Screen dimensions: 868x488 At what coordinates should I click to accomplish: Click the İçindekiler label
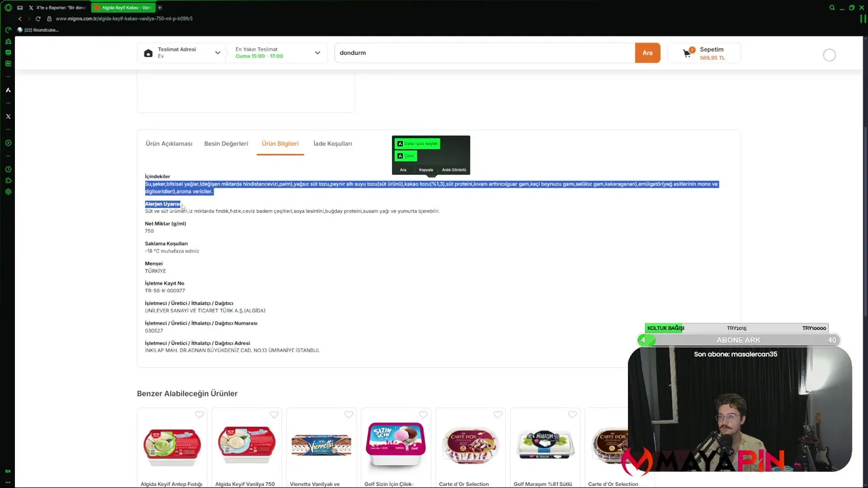(157, 176)
